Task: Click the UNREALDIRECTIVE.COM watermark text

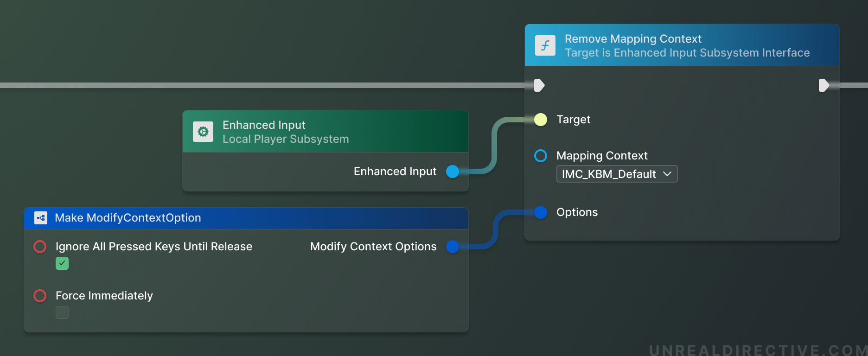Action: click(758, 350)
